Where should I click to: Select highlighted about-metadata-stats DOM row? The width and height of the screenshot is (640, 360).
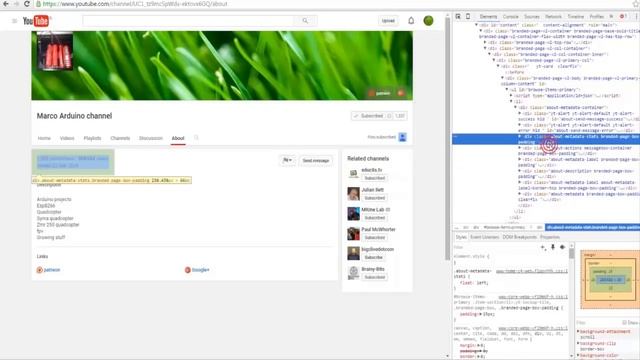coord(546,139)
